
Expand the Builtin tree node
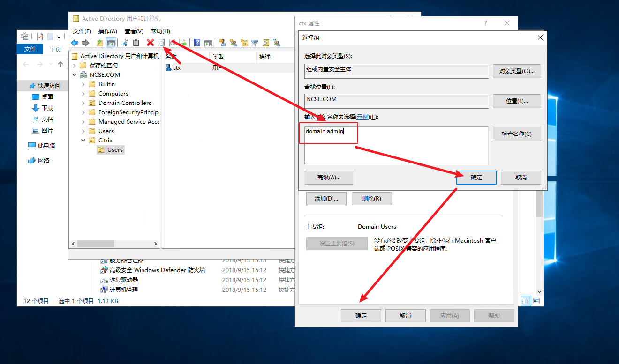[83, 84]
